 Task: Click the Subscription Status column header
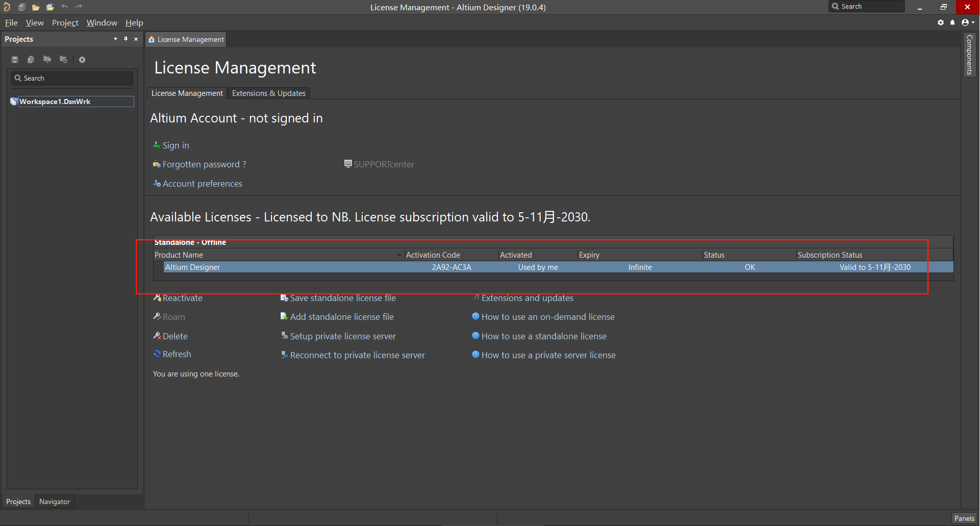point(874,255)
